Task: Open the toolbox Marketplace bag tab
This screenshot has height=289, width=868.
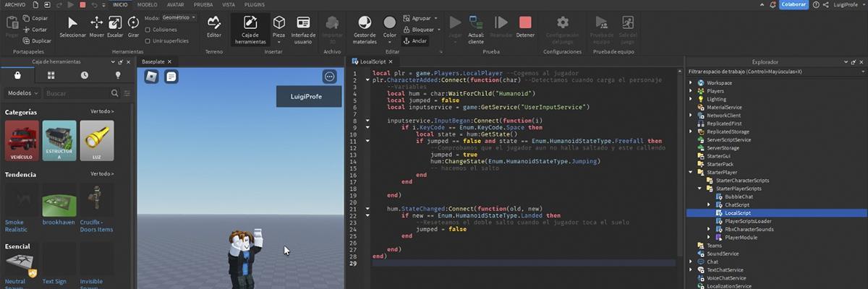Action: (x=17, y=75)
